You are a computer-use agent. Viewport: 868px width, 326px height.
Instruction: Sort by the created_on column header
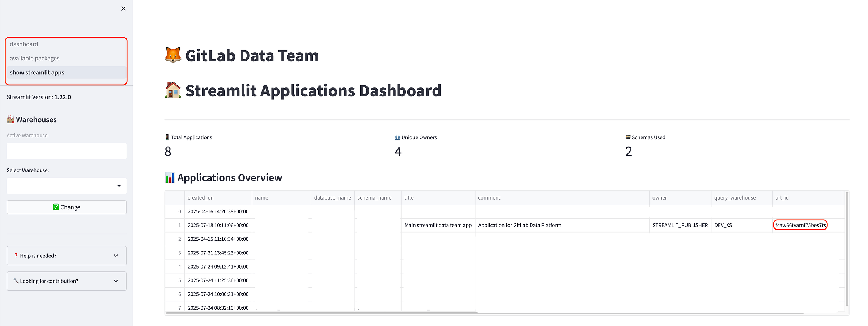[x=218, y=198]
